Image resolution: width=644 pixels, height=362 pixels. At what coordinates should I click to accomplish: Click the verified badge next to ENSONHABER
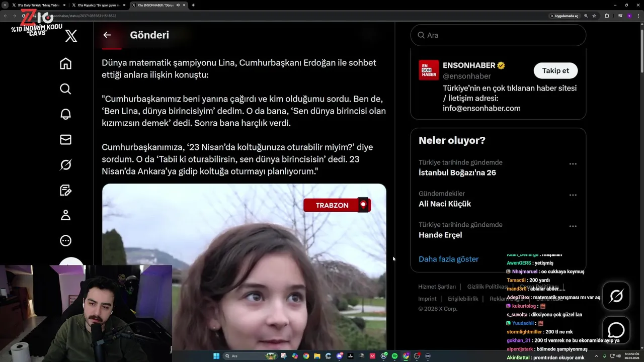[501, 65]
